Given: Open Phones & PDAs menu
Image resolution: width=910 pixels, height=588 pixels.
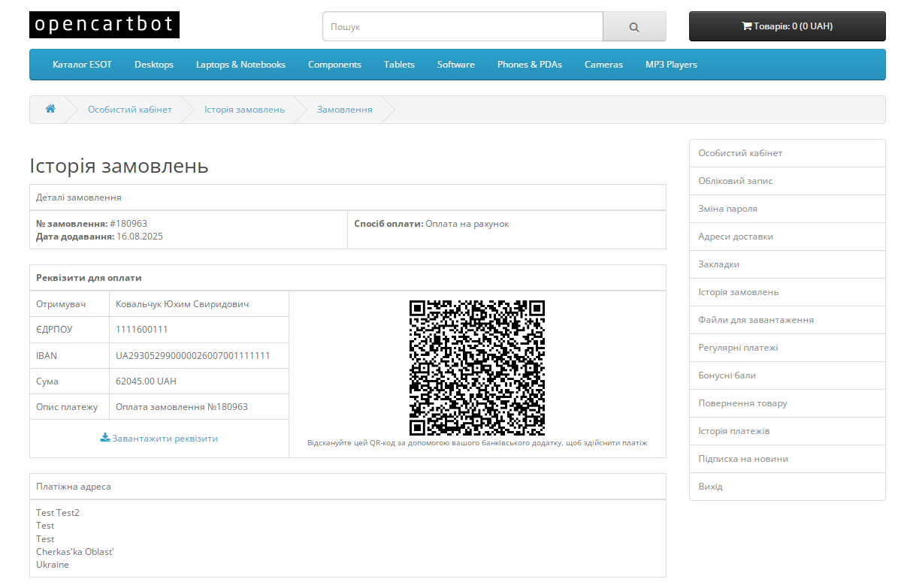Looking at the screenshot, I should pyautogui.click(x=530, y=65).
